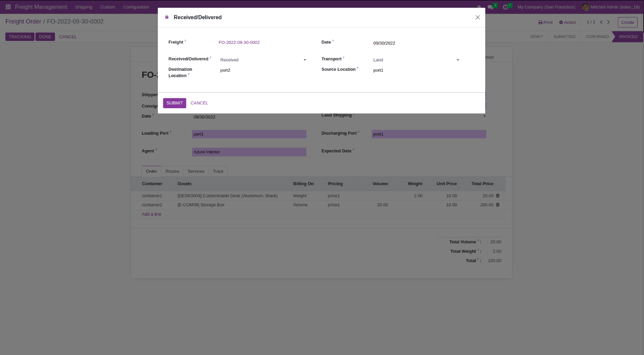This screenshot has height=355, width=644.
Task: Click the Billing On column header
Action: [303, 184]
